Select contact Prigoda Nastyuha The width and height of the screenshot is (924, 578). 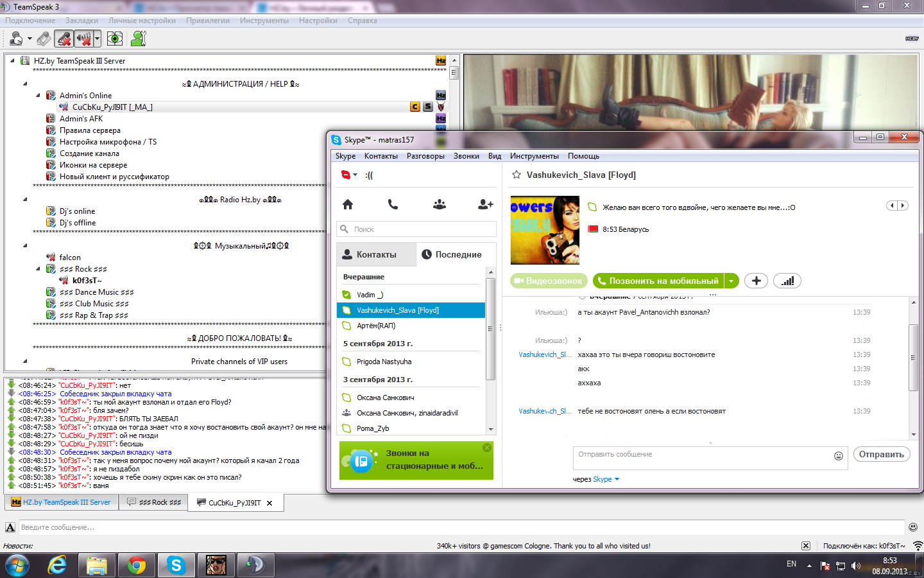[411, 362]
